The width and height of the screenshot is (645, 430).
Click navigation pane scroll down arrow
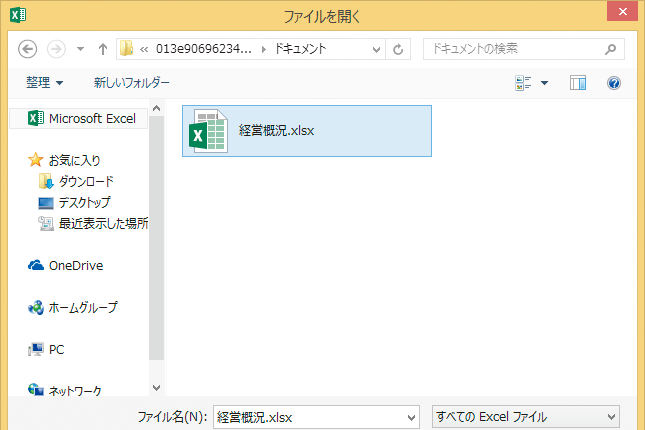[x=156, y=388]
